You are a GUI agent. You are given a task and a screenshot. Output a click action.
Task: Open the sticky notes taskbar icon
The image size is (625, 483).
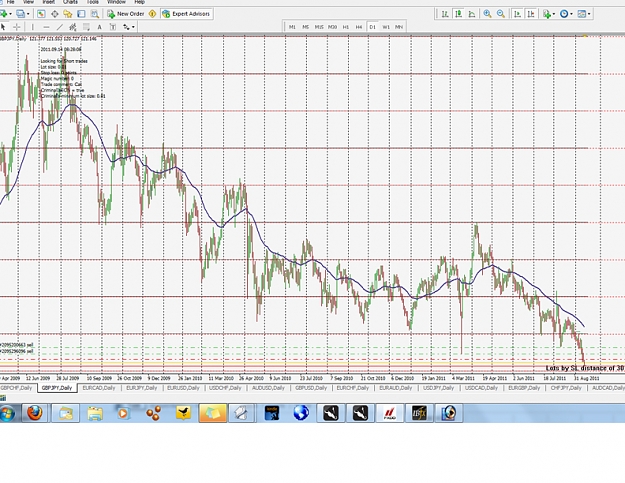click(x=213, y=413)
